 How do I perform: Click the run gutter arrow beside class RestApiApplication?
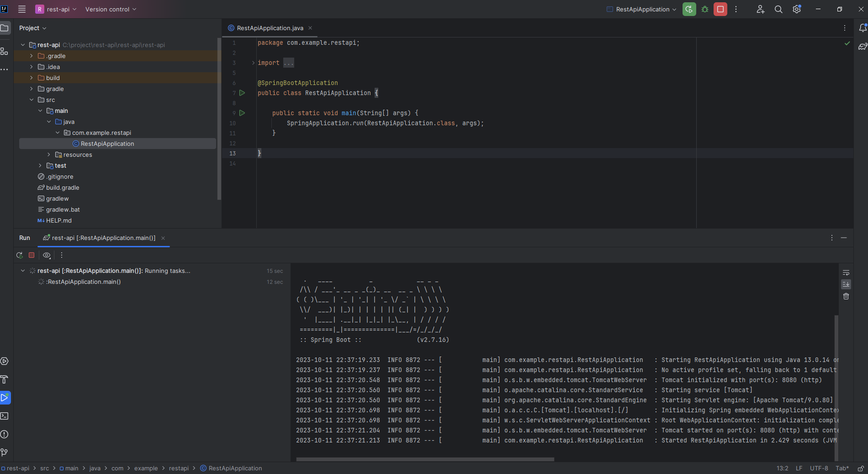[x=242, y=93]
